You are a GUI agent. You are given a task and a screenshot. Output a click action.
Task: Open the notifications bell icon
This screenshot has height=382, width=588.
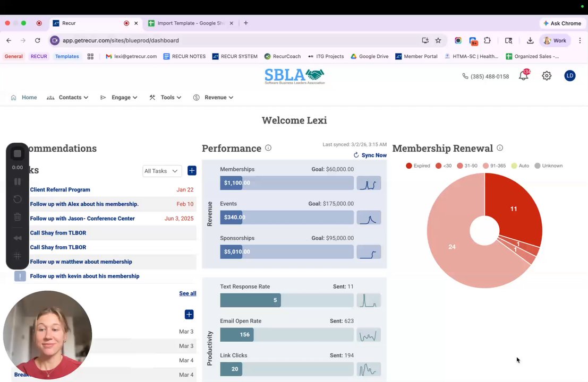click(524, 76)
